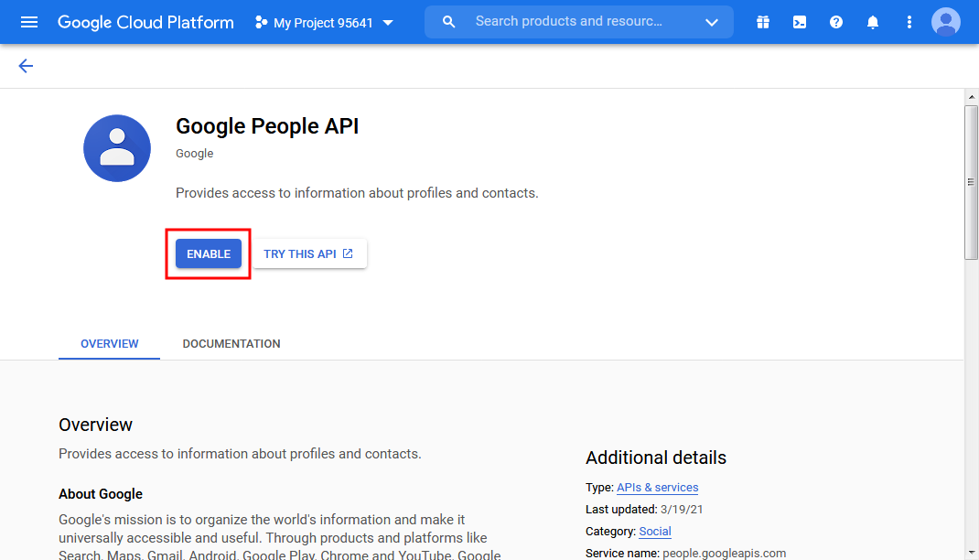Click the Google Cloud Platform logo text
This screenshot has height=560, width=979.
(145, 23)
